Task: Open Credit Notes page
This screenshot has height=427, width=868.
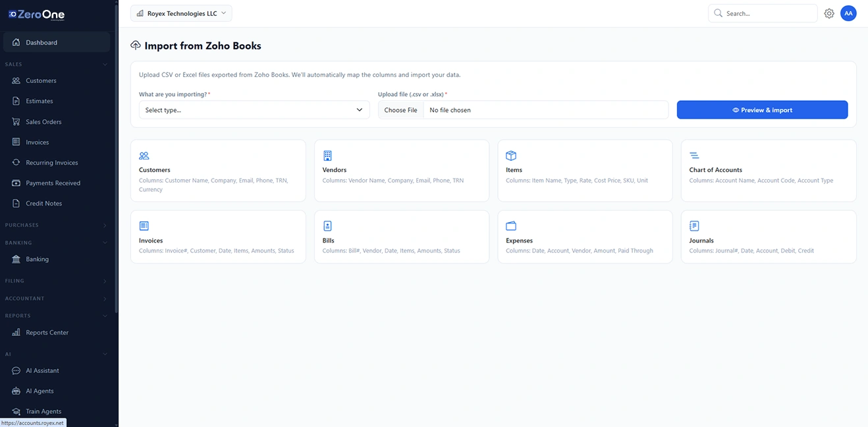Action: [57, 203]
